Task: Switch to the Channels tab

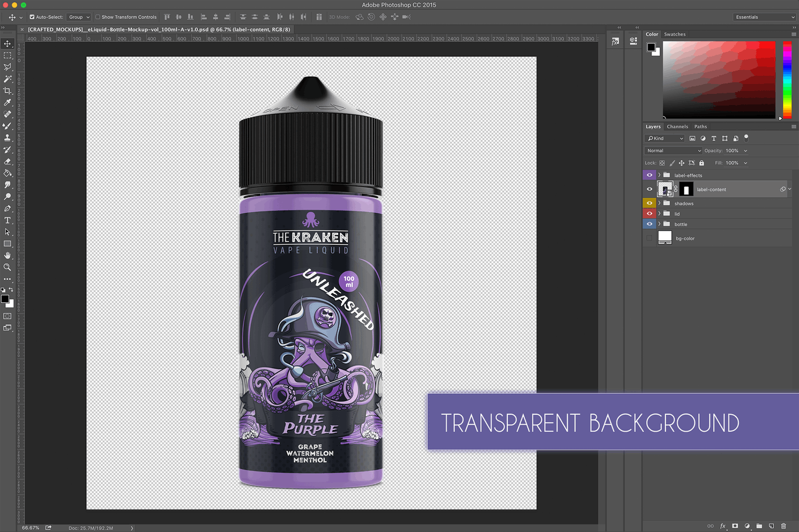Action: pos(677,126)
